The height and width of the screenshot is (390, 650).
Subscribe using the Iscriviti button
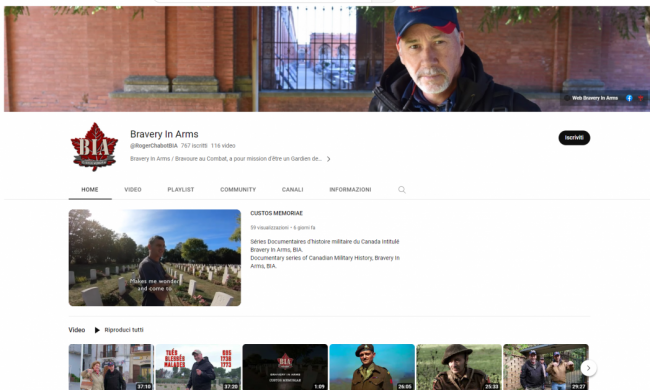574,138
